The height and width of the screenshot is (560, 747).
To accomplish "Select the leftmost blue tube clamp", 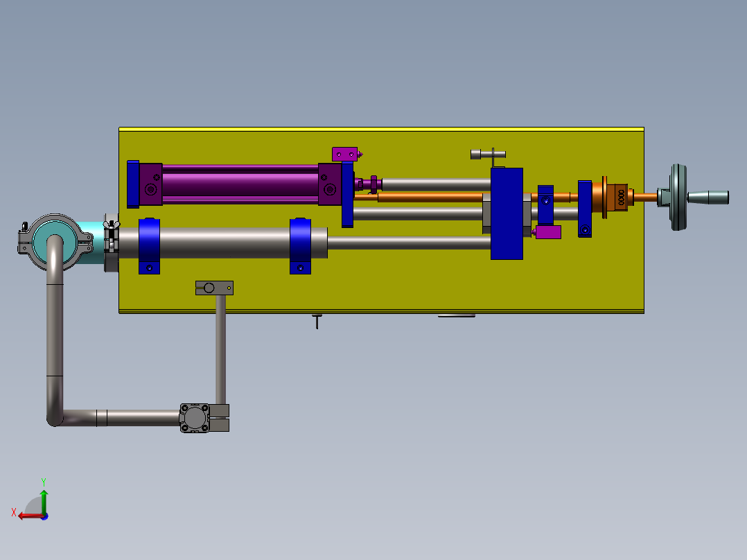I will click(150, 246).
